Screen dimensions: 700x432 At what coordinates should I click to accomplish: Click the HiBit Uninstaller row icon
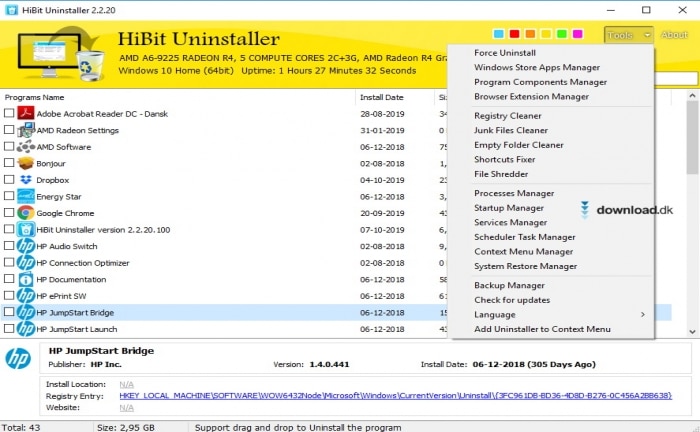click(26, 229)
